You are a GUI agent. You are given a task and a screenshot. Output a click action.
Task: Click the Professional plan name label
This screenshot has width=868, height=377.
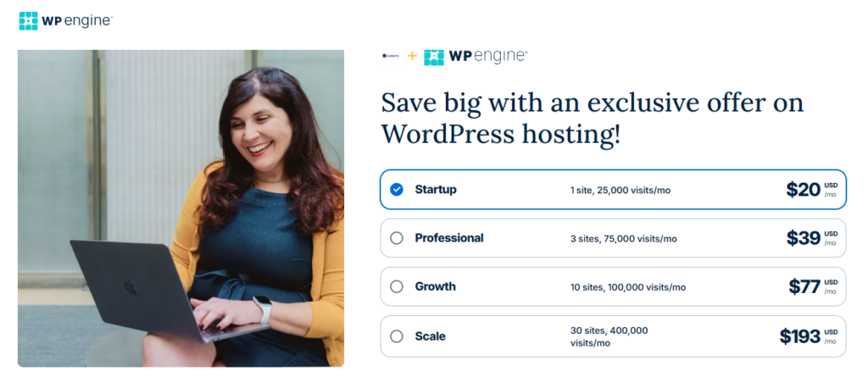(x=449, y=238)
